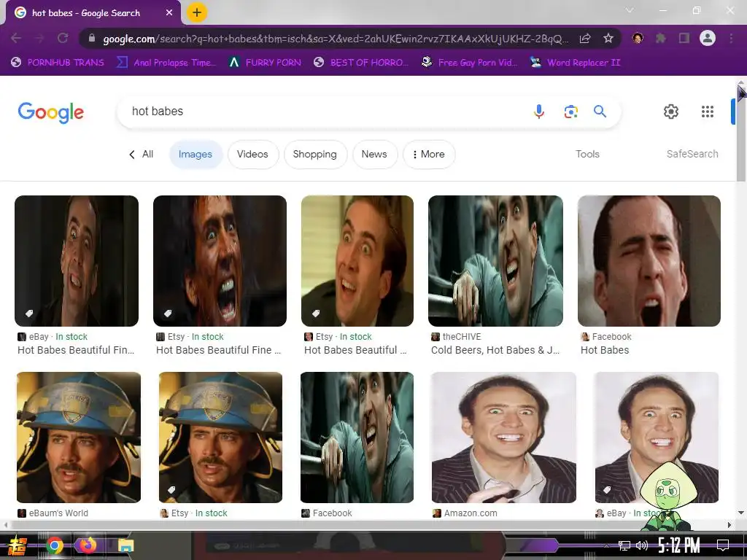This screenshot has width=747, height=560.
Task: Open the Google apps grid icon
Action: (708, 112)
